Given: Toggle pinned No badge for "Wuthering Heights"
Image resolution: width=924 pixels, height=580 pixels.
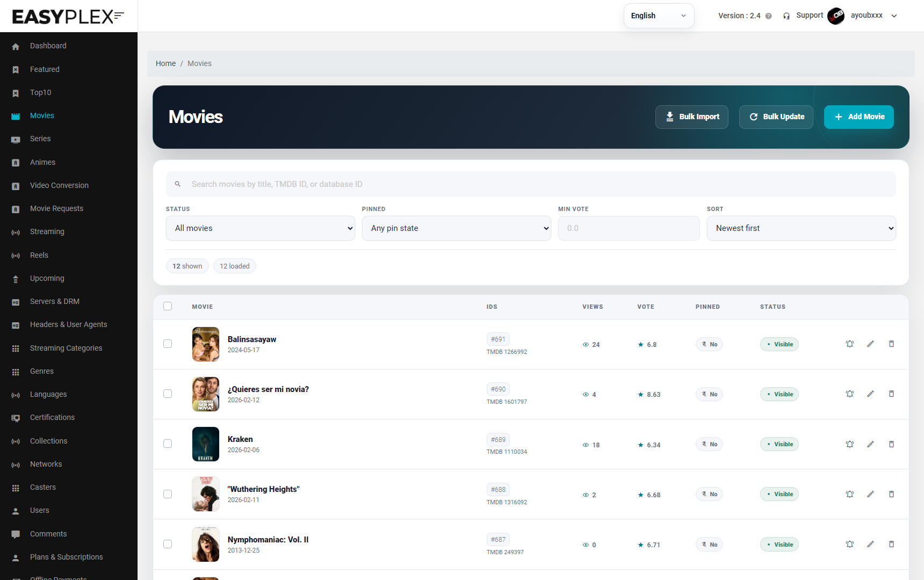Looking at the screenshot, I should pos(709,494).
